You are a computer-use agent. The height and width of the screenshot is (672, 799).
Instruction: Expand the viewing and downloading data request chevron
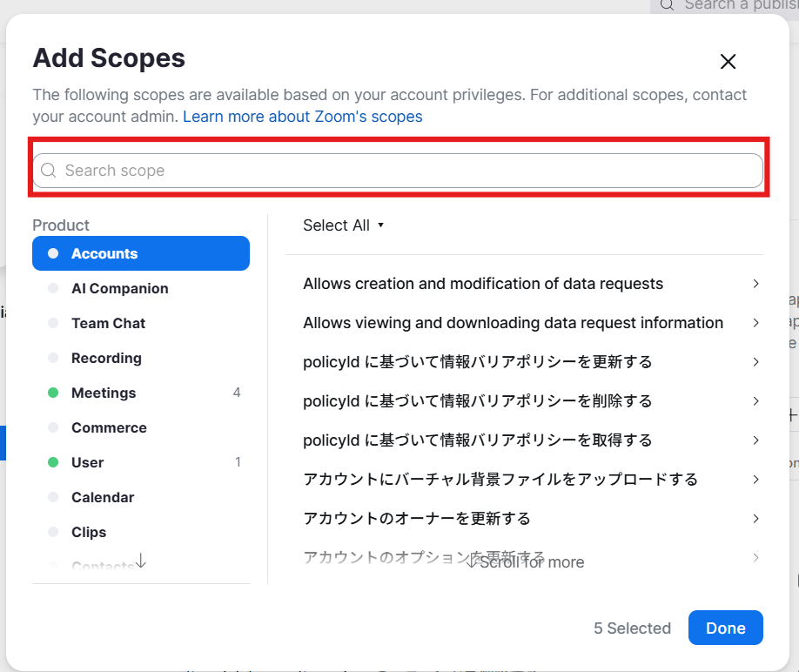755,323
